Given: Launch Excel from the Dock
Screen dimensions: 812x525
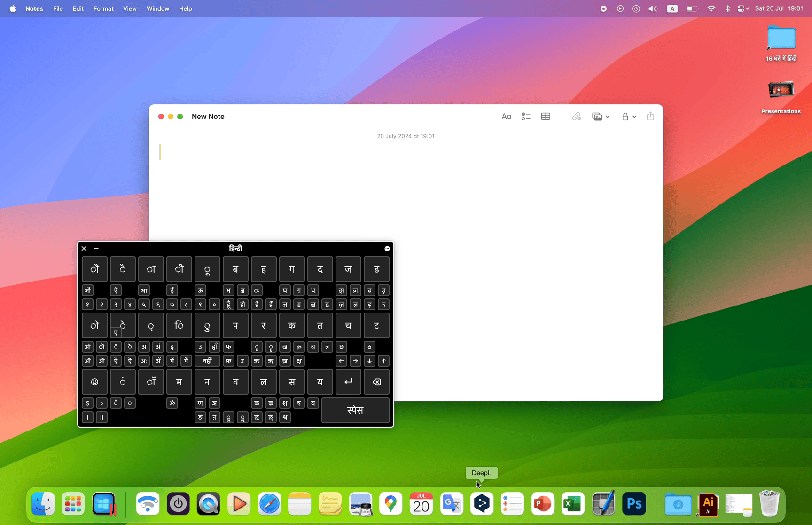Looking at the screenshot, I should pos(573,504).
